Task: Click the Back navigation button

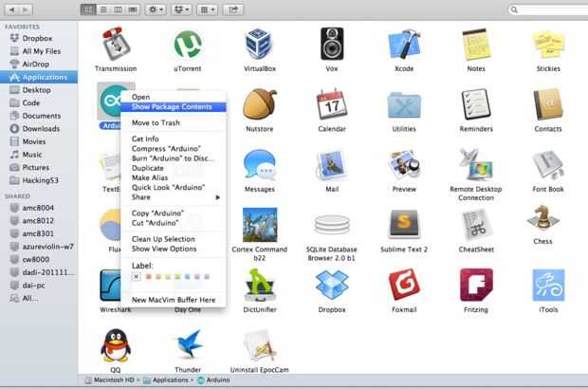Action: [11, 9]
